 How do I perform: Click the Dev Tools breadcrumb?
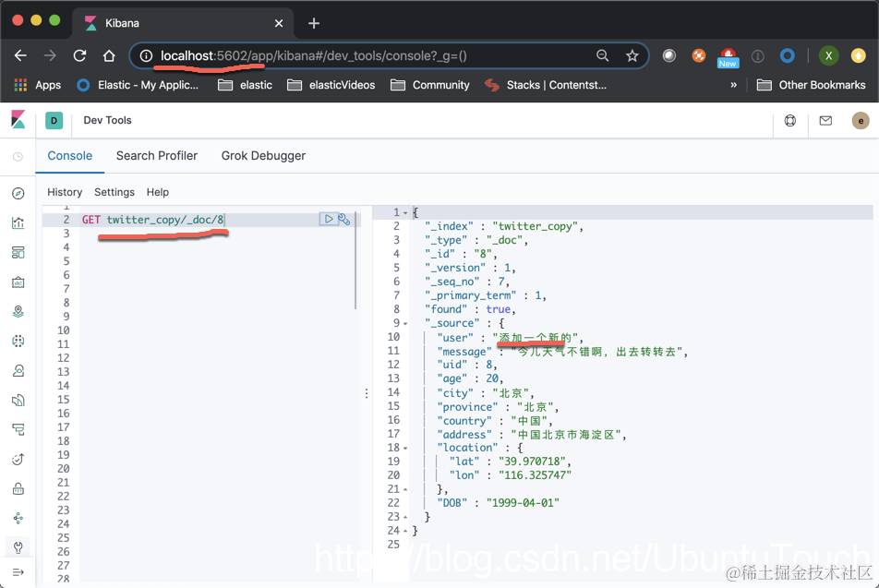point(107,121)
